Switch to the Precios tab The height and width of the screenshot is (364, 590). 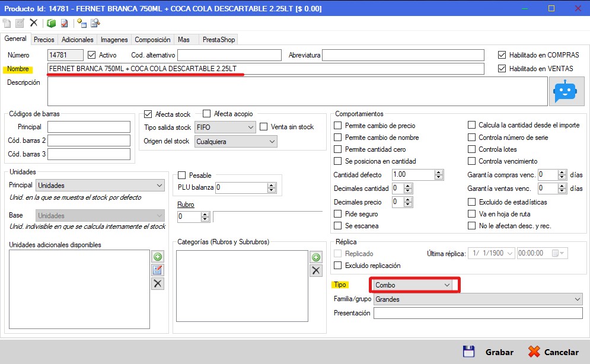click(x=44, y=40)
